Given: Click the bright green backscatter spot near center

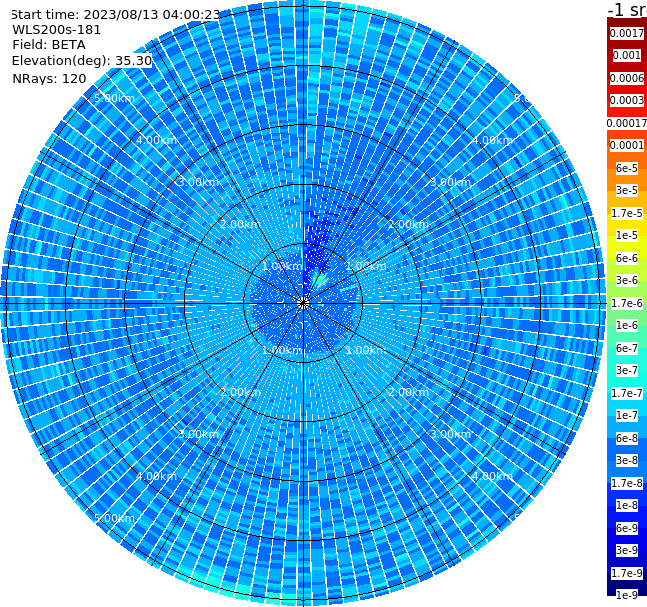Looking at the screenshot, I should point(320,281).
